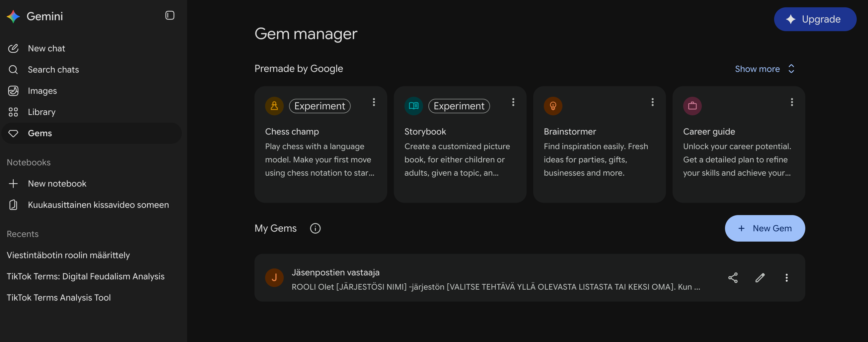
Task: Open Search chats
Action: pos(92,70)
